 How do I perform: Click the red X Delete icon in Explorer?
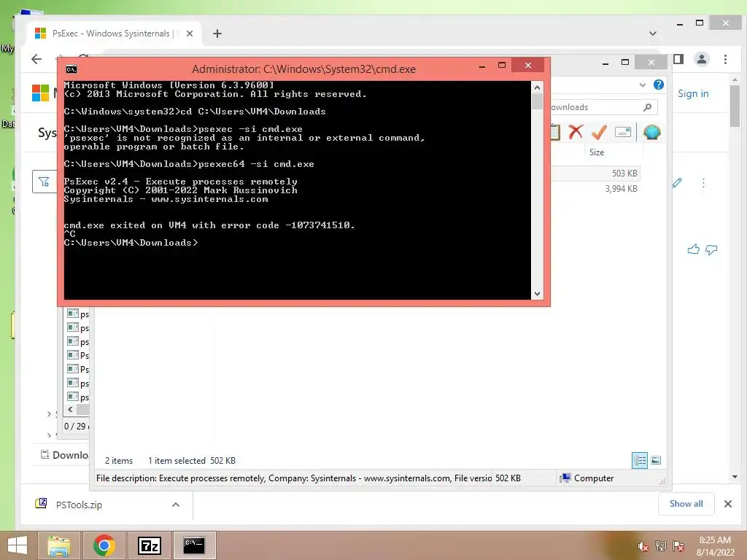tap(576, 132)
